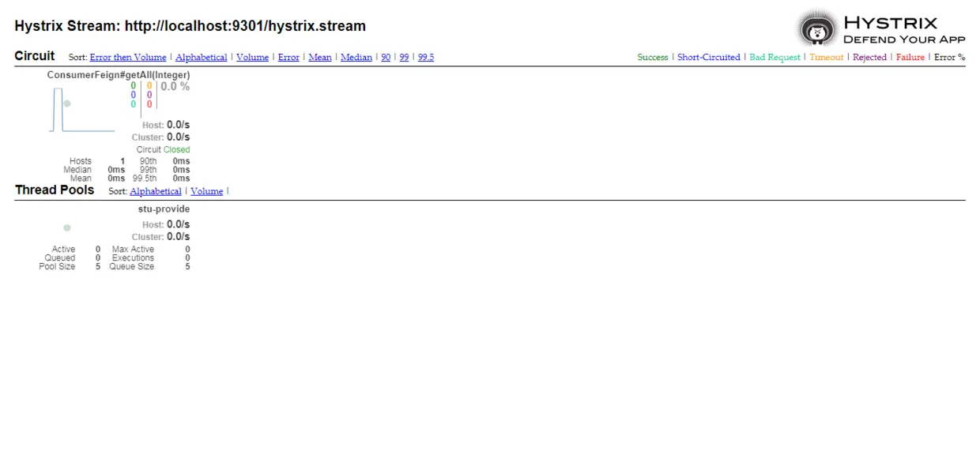The width and height of the screenshot is (980, 455).
Task: Sort thread pools Alphabetical
Action: point(156,191)
